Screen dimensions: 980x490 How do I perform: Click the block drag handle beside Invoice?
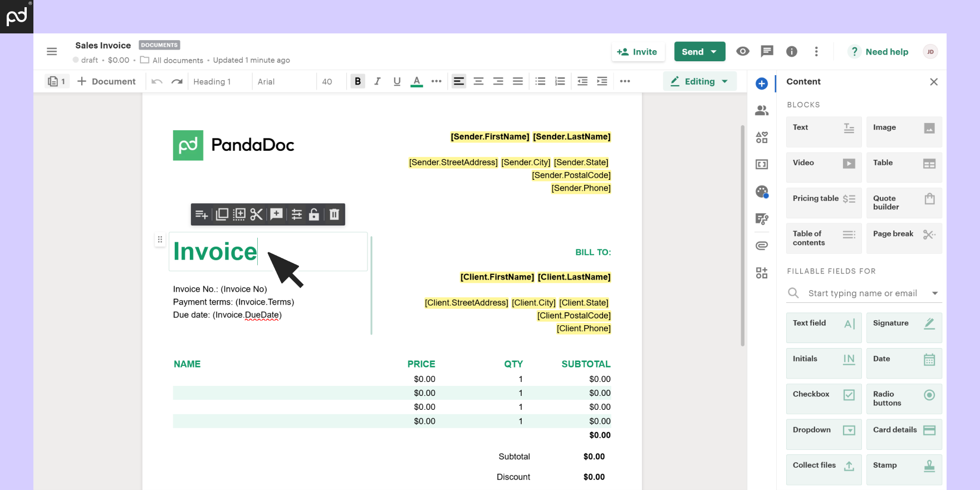pyautogui.click(x=160, y=239)
